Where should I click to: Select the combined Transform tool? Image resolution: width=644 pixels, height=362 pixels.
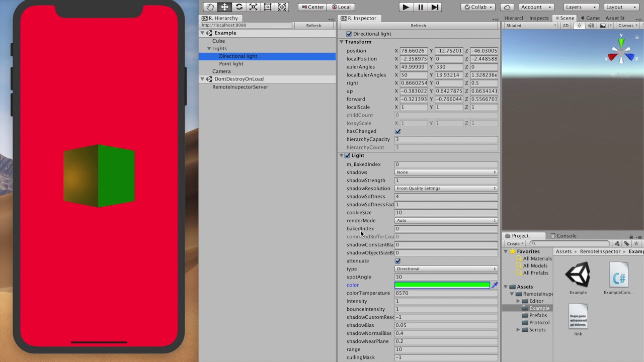point(282,7)
